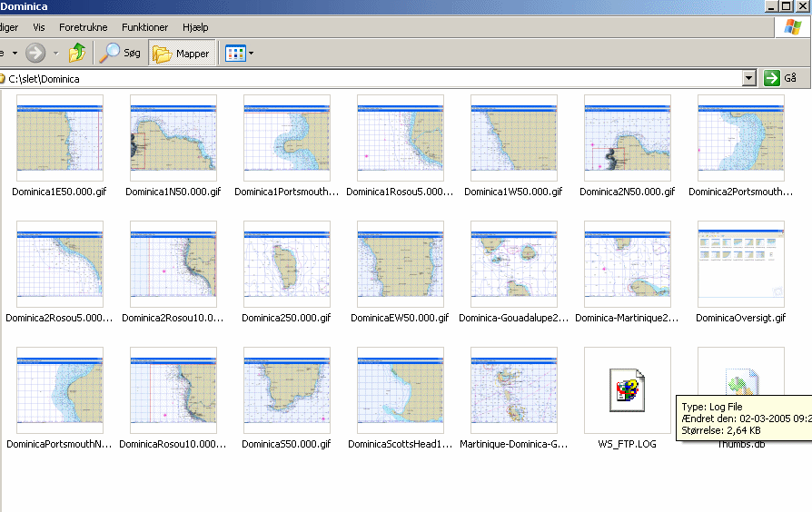The image size is (812, 512).
Task: Expand the Forward button history arrow
Action: pos(56,53)
